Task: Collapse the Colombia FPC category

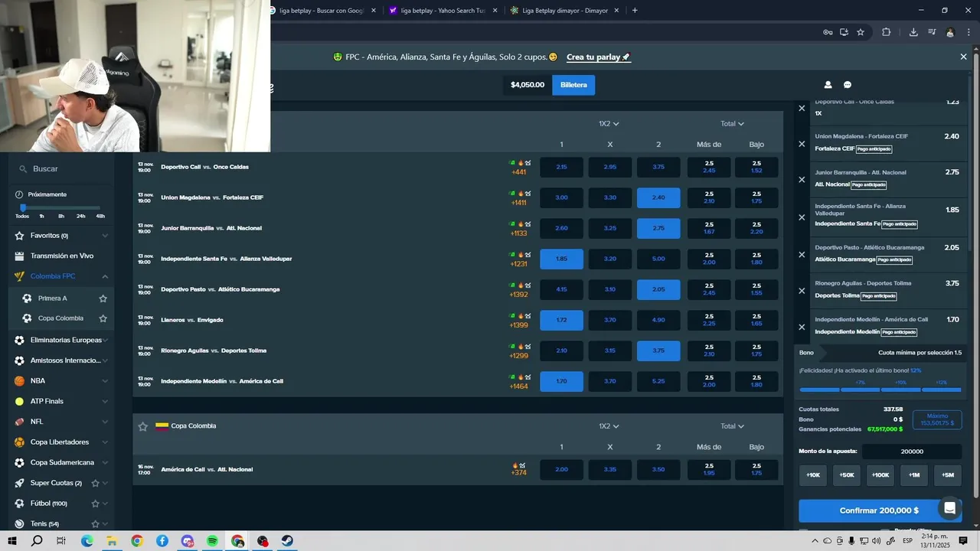Action: click(105, 276)
